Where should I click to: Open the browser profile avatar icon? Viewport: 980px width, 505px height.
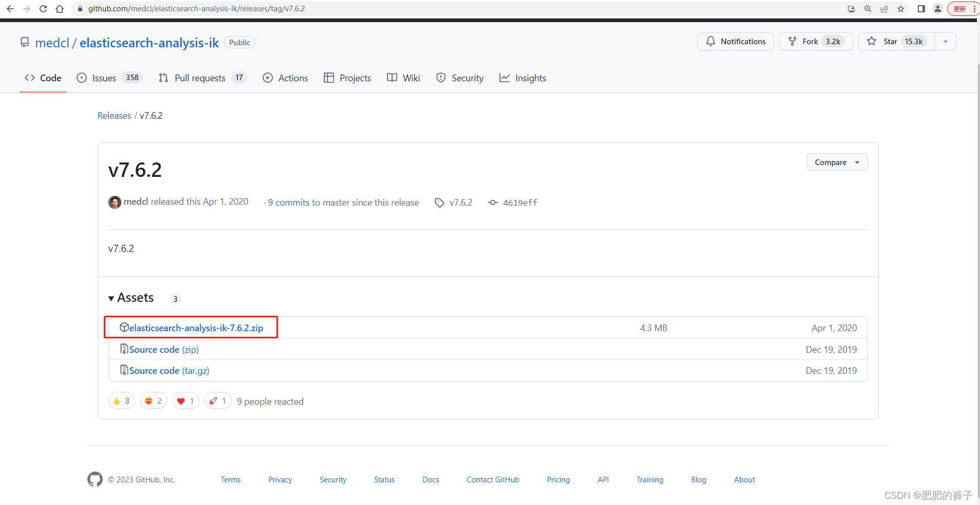938,9
